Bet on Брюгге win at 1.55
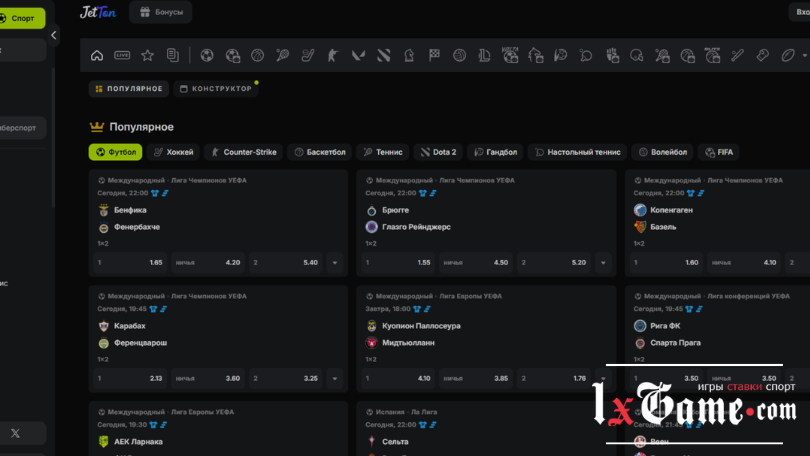Image resolution: width=810 pixels, height=456 pixels. click(x=398, y=262)
